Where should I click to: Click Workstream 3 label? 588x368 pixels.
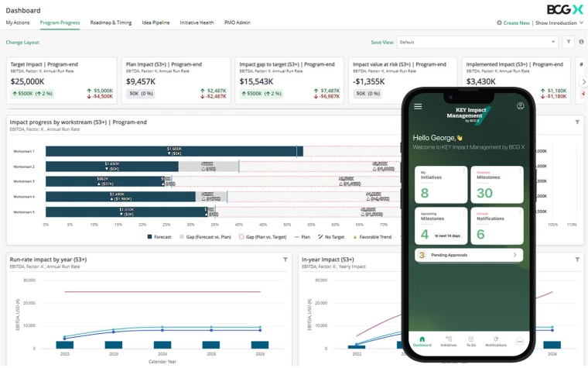(x=24, y=181)
